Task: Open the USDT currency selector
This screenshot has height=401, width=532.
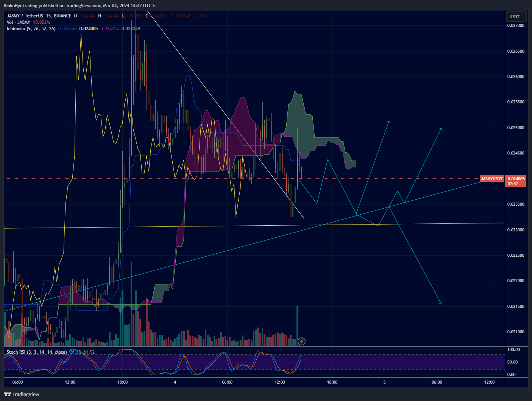Action: [x=516, y=17]
